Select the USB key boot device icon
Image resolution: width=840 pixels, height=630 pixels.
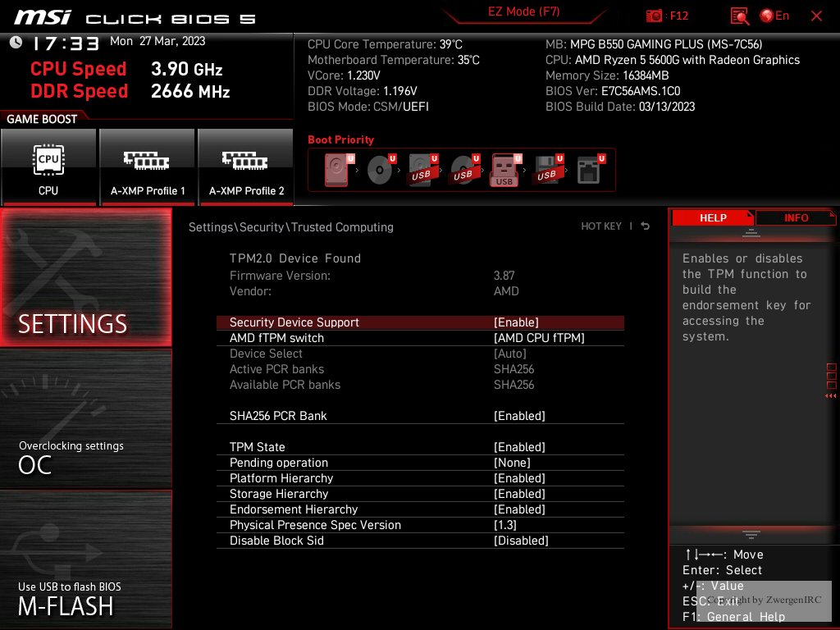point(504,170)
